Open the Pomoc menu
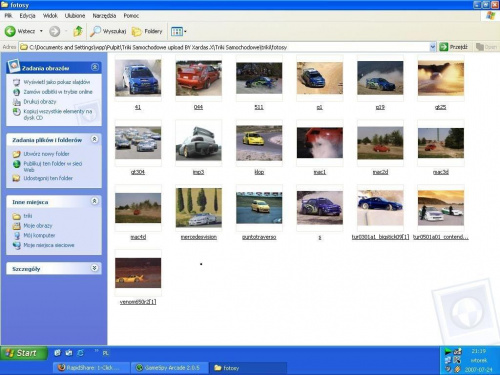 tap(131, 16)
